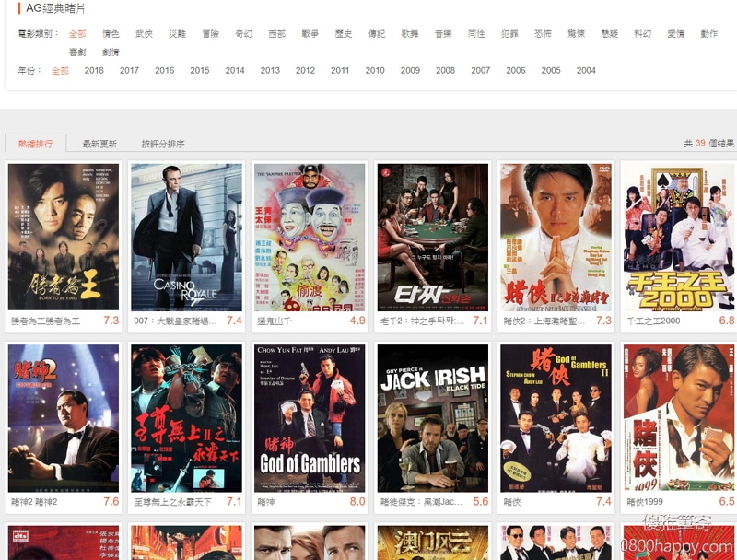
Task: Pick the 歌舞 category
Action: click(x=410, y=34)
